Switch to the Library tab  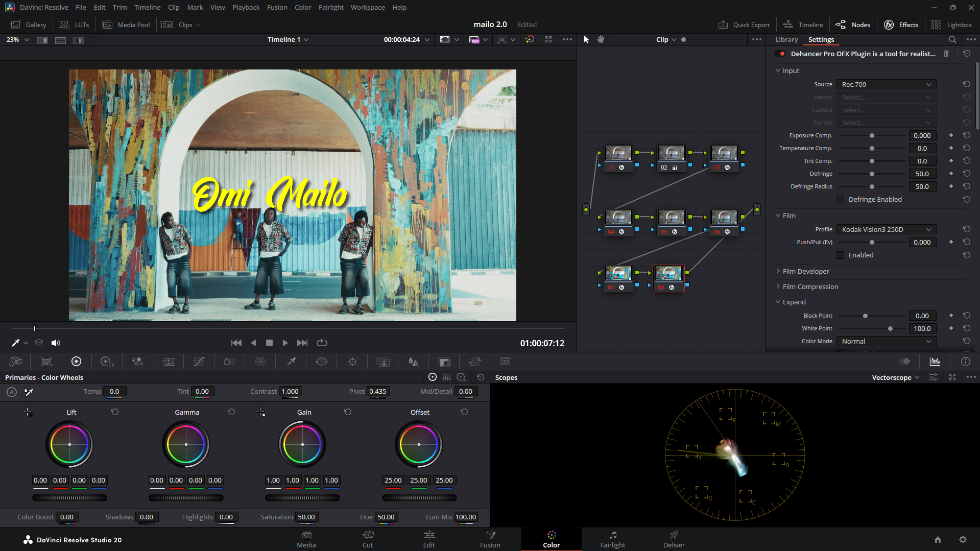[786, 39]
